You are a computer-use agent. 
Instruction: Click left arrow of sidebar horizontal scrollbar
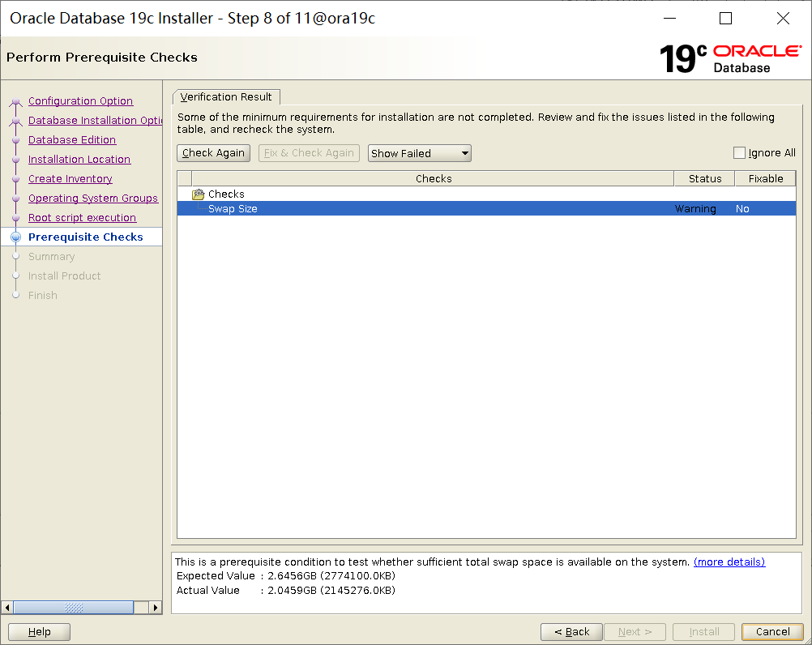click(7, 607)
